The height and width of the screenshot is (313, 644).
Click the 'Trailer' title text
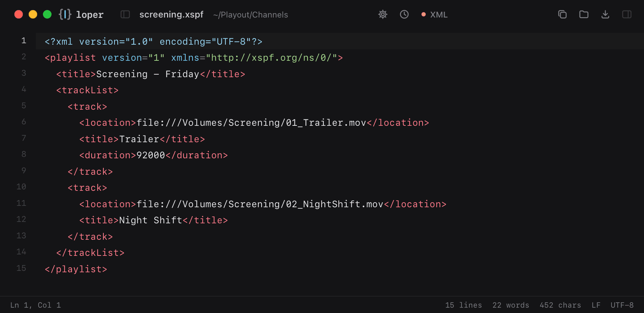[x=139, y=139]
